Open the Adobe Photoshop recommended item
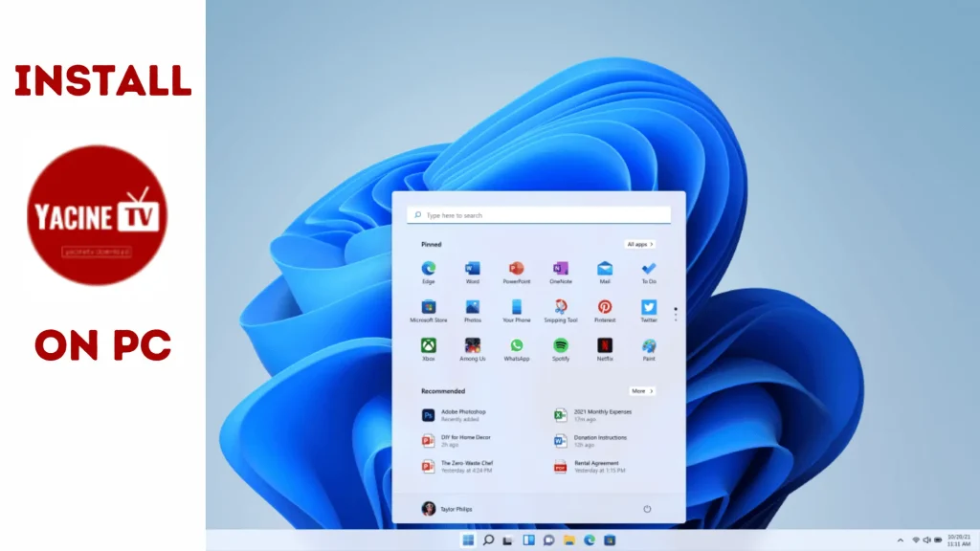Screen dimensions: 980x551 (x=463, y=415)
